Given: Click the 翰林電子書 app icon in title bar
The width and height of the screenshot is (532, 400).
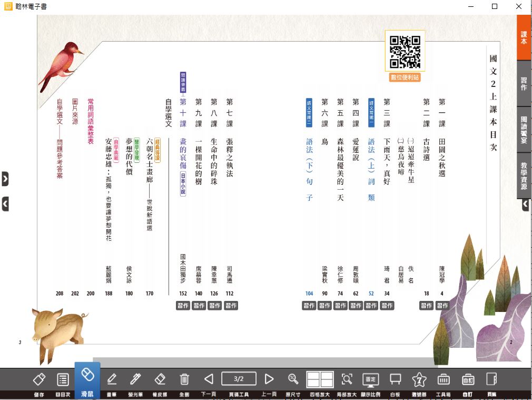Looking at the screenshot, I should [x=8, y=6].
